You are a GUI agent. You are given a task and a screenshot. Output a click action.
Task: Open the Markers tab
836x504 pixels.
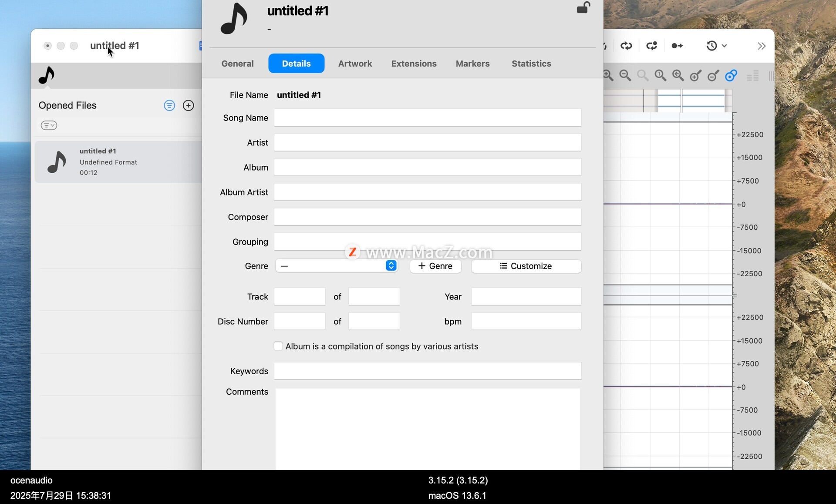click(472, 64)
